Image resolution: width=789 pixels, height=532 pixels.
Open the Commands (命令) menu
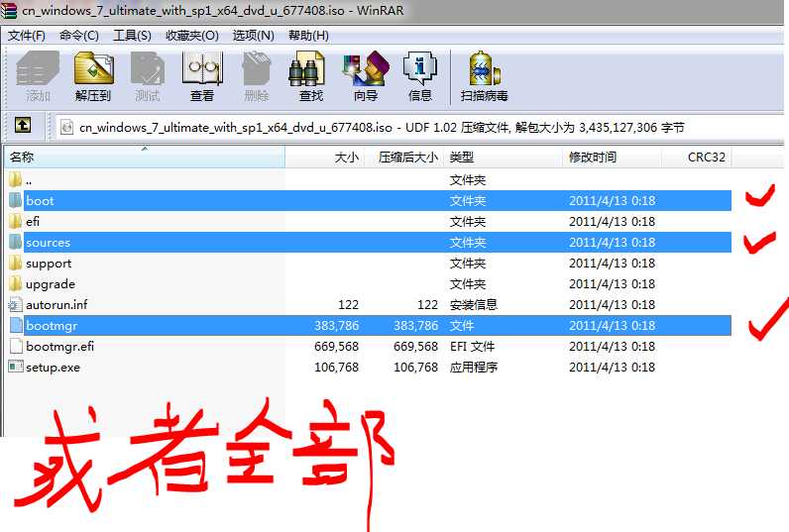click(79, 36)
